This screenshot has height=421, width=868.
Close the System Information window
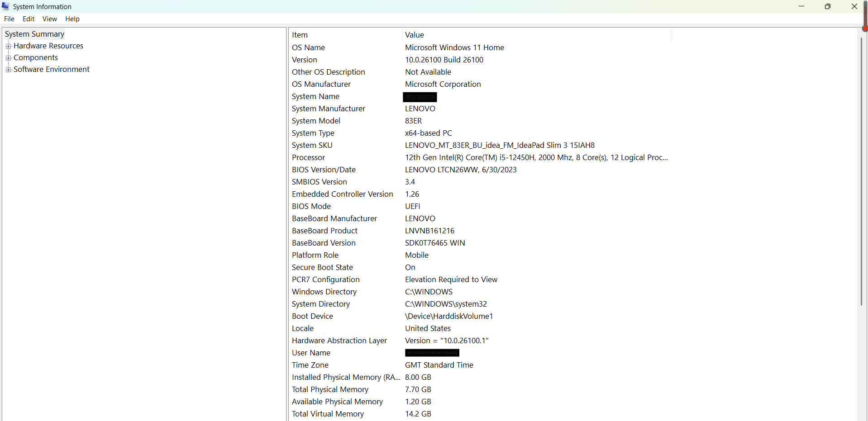coord(854,6)
